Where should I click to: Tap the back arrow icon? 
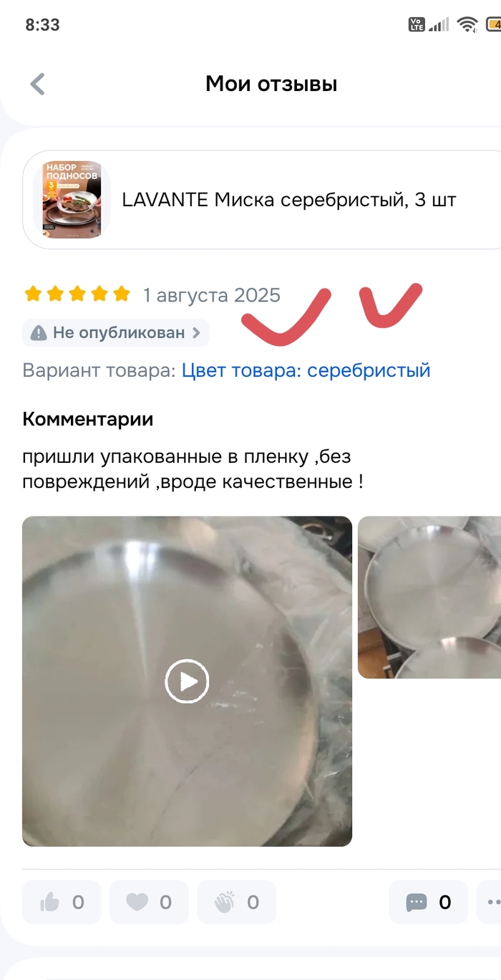coord(38,84)
